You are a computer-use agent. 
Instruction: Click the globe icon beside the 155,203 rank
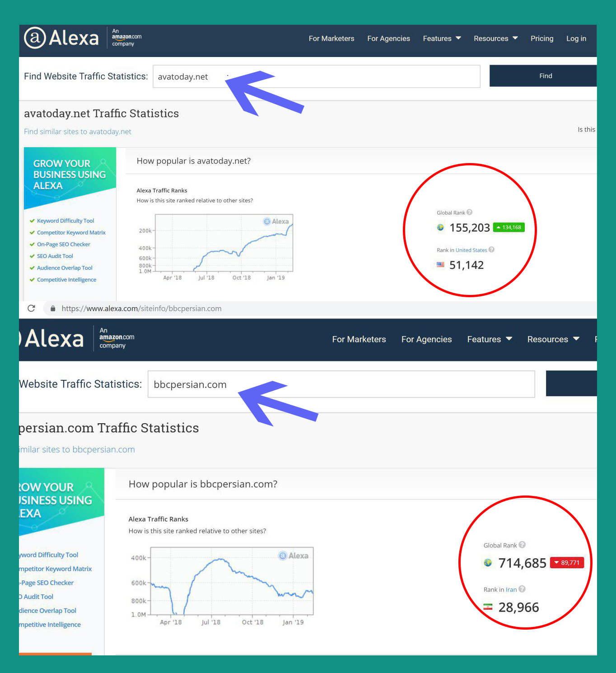(441, 227)
